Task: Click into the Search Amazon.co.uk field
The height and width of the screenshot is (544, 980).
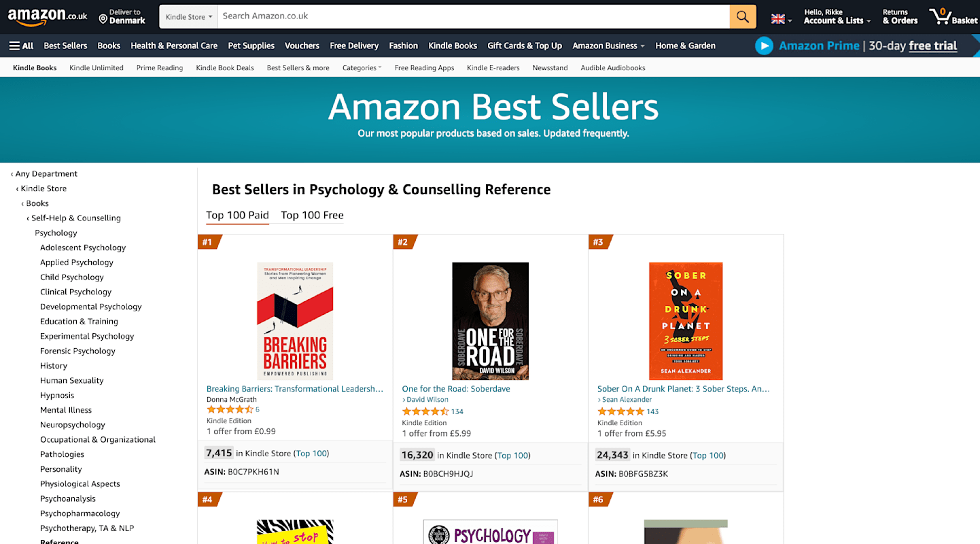Action: (473, 16)
